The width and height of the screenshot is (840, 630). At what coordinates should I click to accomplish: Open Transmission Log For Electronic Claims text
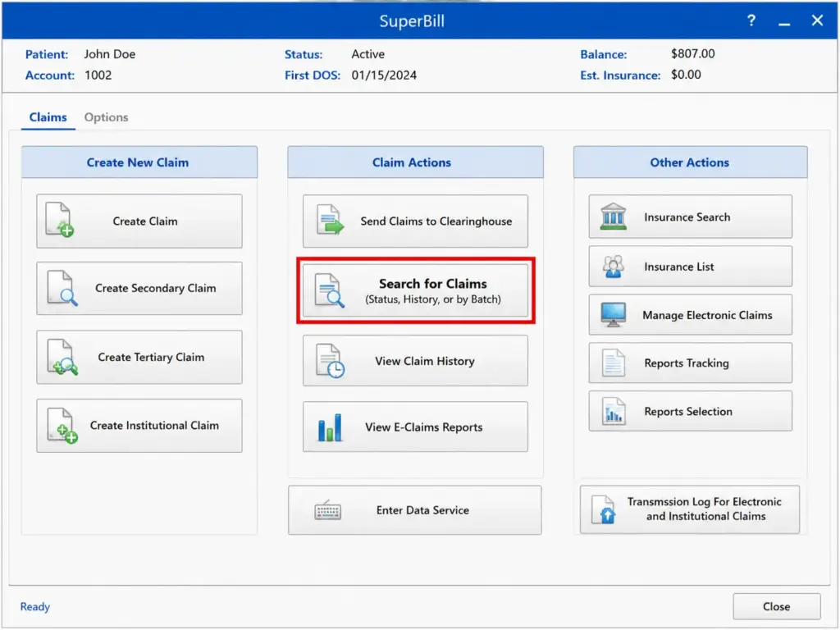[705, 509]
